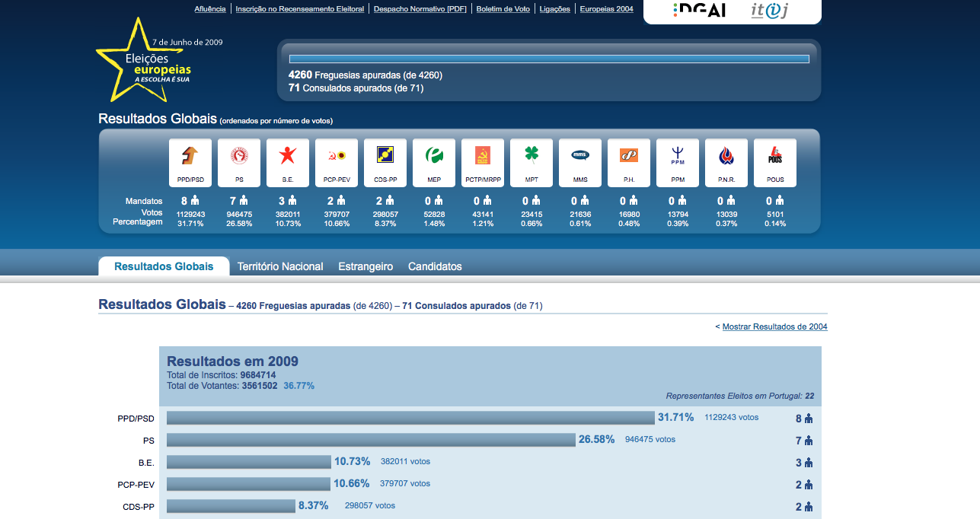This screenshot has height=519, width=980.
Task: Click the PPD/PSD party logo
Action: (x=190, y=156)
